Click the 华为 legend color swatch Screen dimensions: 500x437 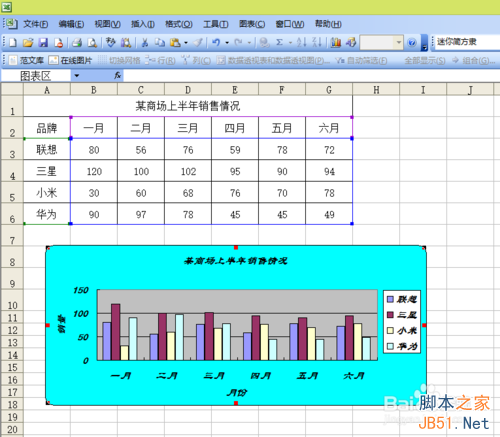point(390,346)
